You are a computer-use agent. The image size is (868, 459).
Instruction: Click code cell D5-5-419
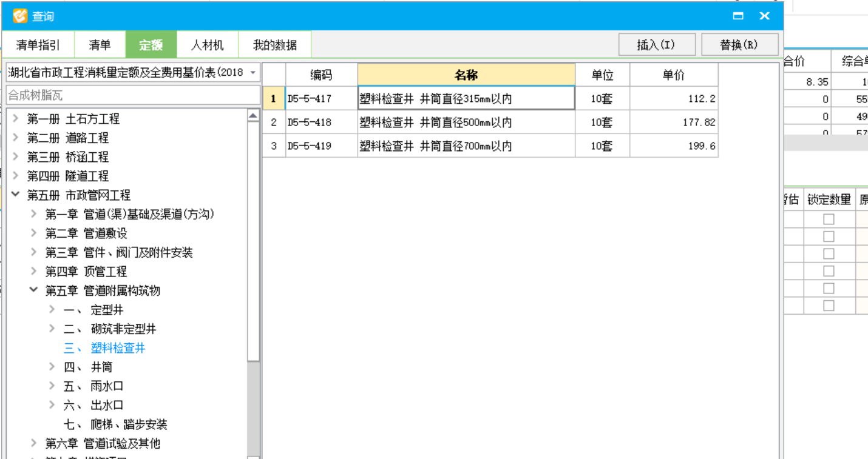(x=322, y=146)
